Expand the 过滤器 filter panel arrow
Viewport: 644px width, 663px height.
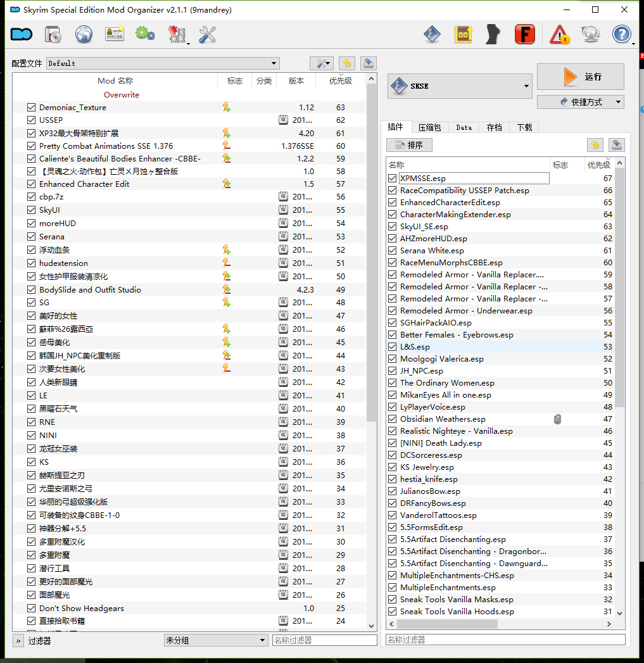click(18, 641)
